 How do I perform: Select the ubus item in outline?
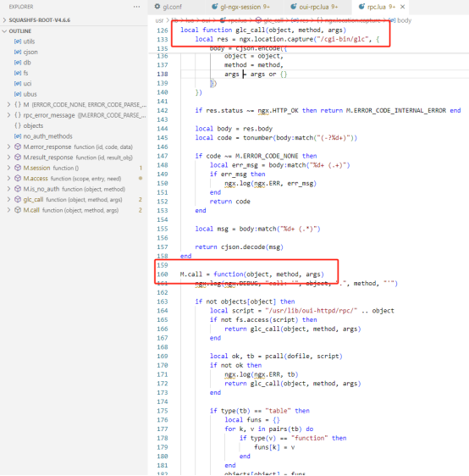[x=30, y=94]
